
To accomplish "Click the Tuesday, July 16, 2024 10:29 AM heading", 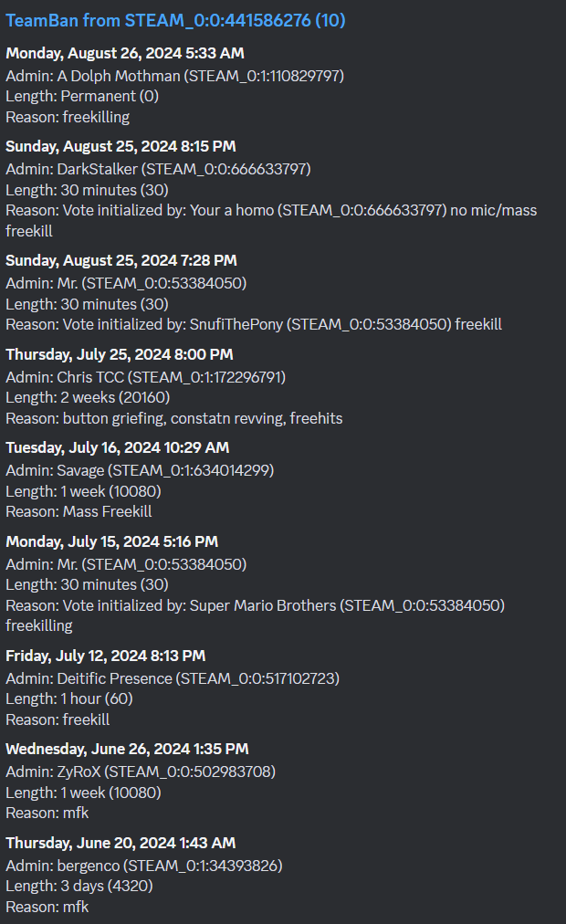I will coord(117,448).
